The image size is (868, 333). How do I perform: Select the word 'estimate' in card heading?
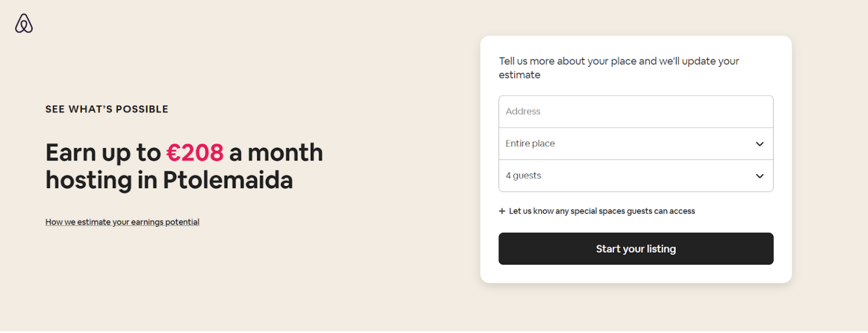click(519, 75)
